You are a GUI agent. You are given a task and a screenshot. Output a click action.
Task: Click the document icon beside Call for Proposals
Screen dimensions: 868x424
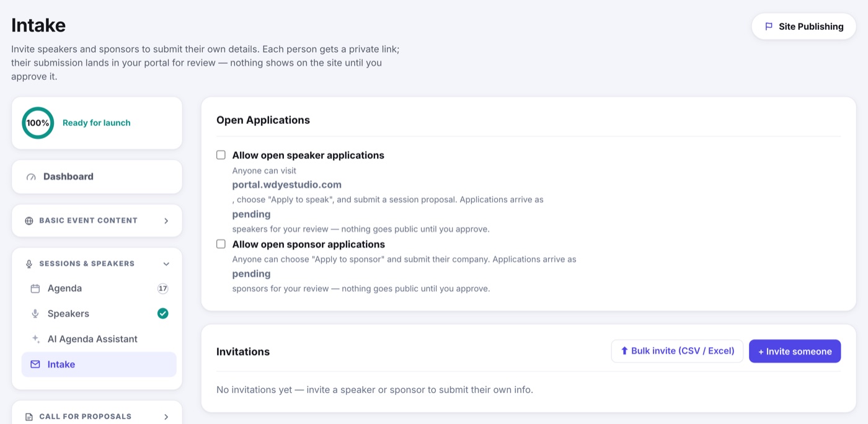pyautogui.click(x=29, y=417)
